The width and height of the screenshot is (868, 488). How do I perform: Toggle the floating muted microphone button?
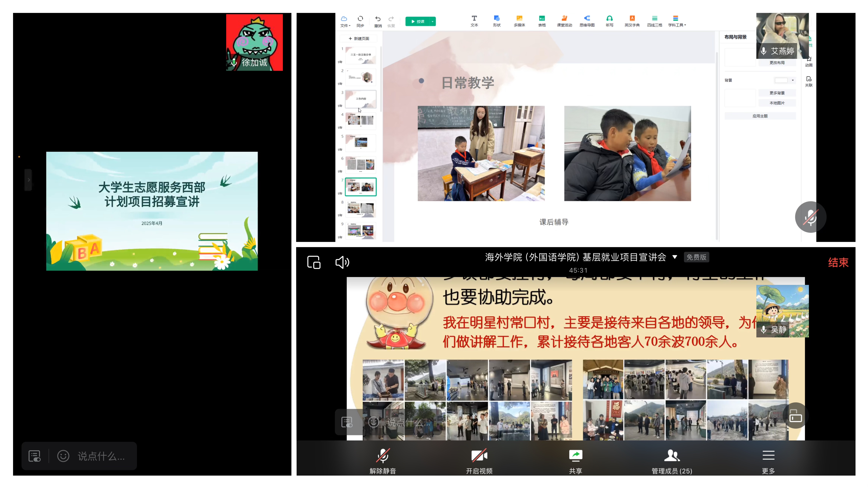(810, 217)
